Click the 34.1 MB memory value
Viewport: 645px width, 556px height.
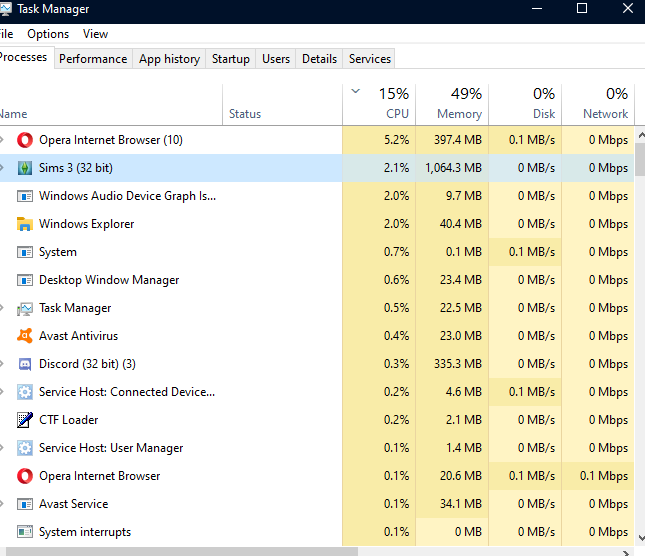(461, 504)
